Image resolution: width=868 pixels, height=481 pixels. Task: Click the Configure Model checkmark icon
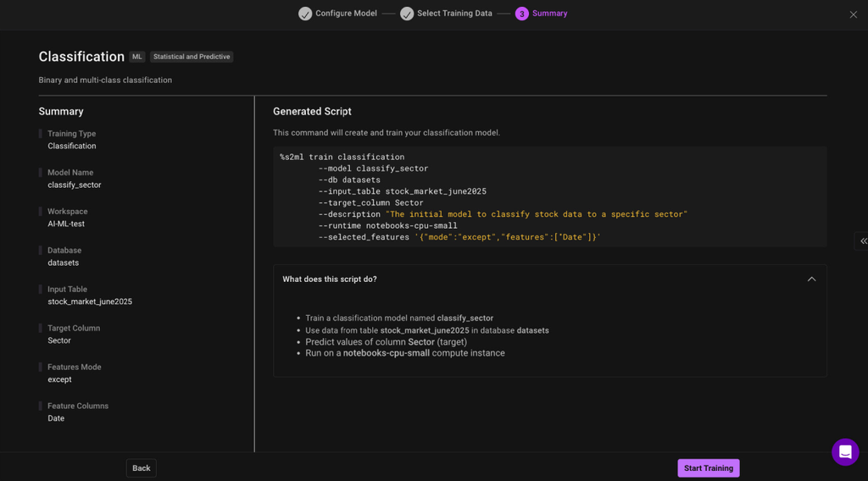click(305, 14)
